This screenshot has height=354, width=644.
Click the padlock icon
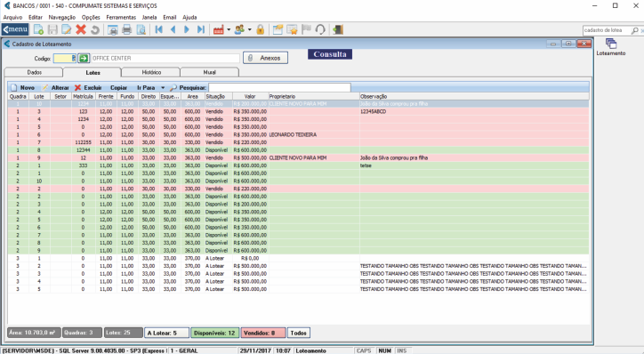click(x=260, y=29)
